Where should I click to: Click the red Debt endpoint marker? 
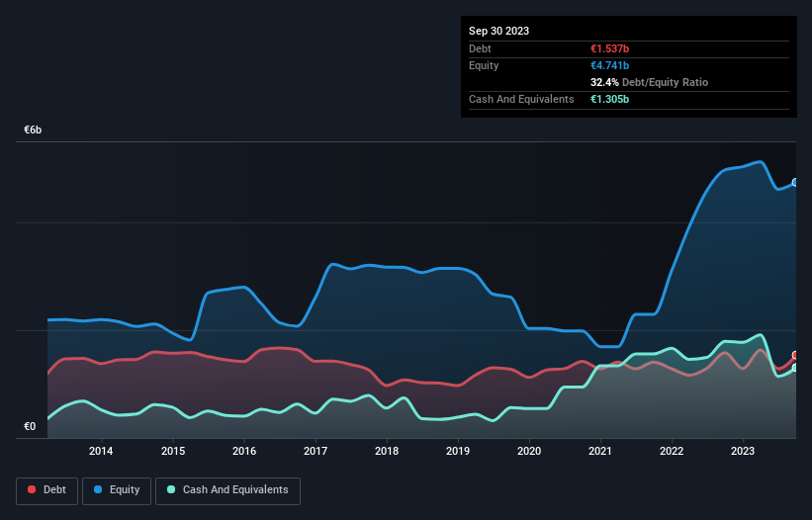coord(795,356)
